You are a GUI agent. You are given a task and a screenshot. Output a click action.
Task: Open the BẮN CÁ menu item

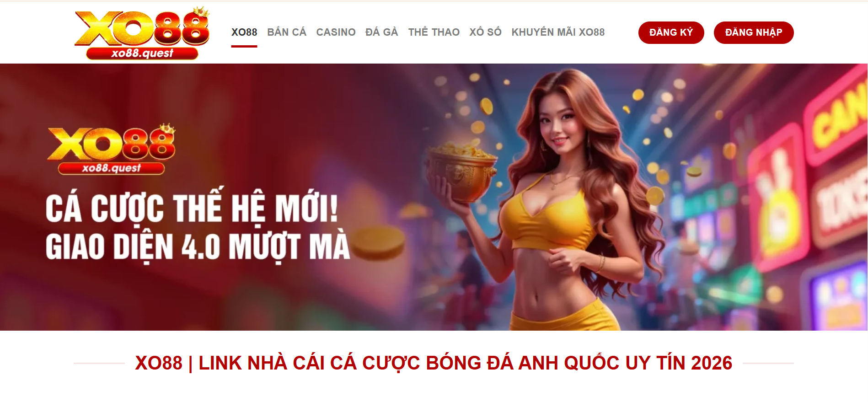click(x=287, y=32)
